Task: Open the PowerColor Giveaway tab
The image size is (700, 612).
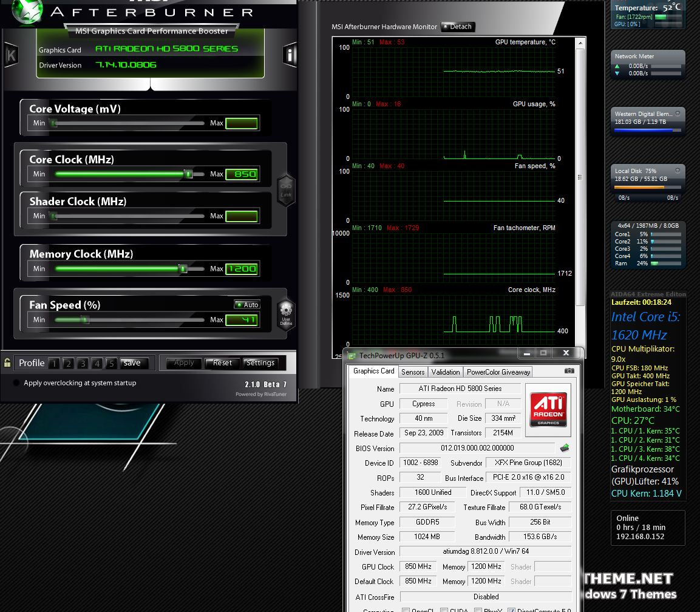Action: click(x=498, y=372)
